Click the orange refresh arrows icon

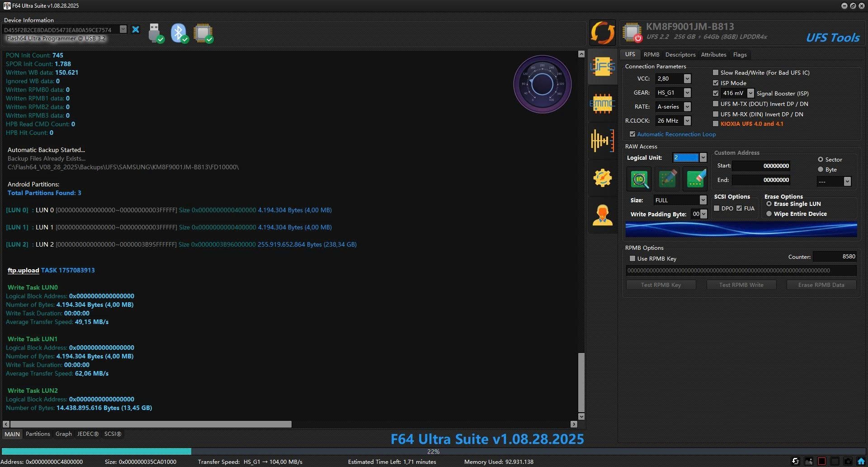602,33
